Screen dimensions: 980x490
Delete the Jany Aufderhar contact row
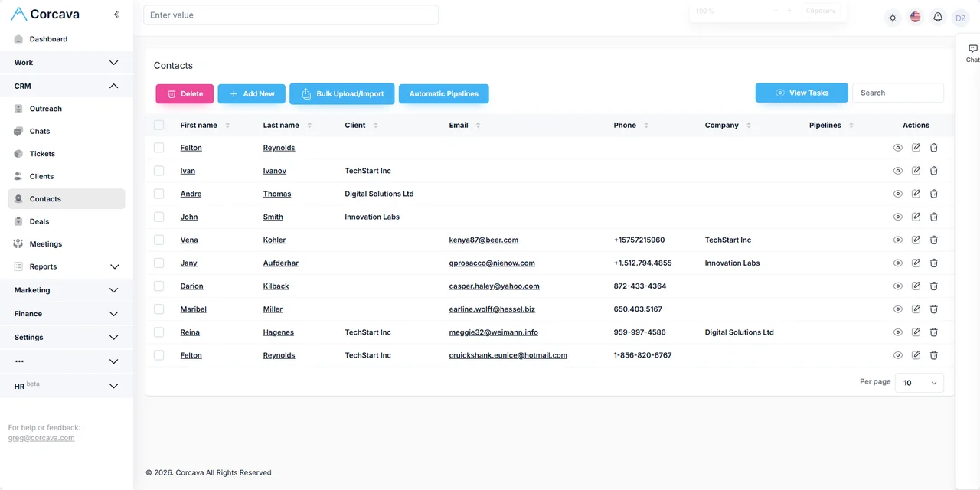(x=934, y=263)
